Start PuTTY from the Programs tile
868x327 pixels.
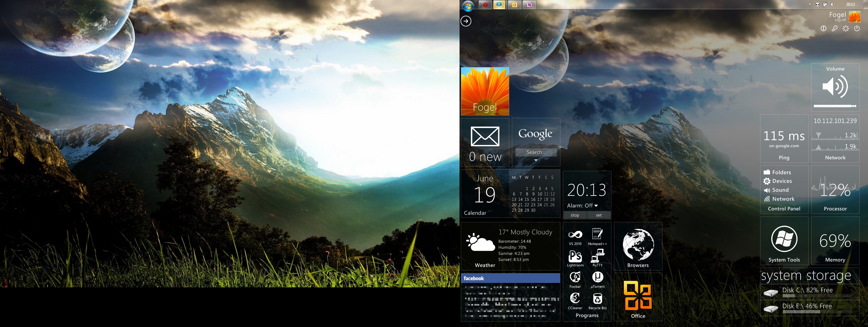597,256
